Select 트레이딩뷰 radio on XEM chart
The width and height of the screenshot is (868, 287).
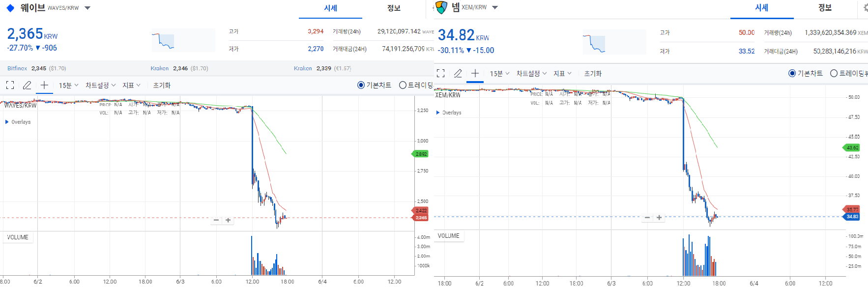pos(849,73)
